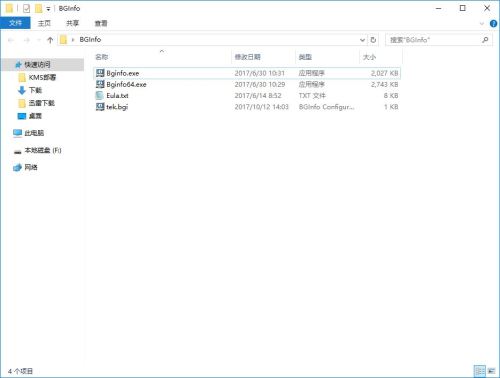The width and height of the screenshot is (500, 378).
Task: Open the KMS部署 folder in the sidebar
Action: [x=42, y=77]
